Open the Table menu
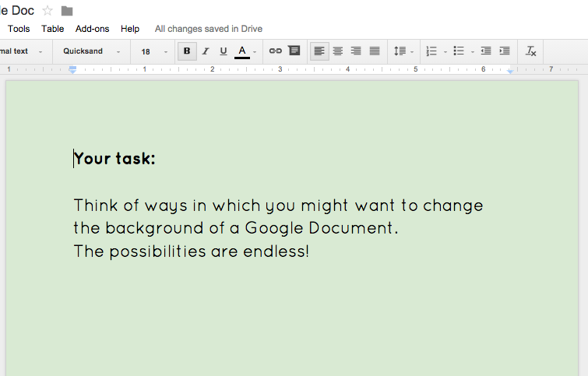Viewport: 588px width, 376px height. [52, 29]
